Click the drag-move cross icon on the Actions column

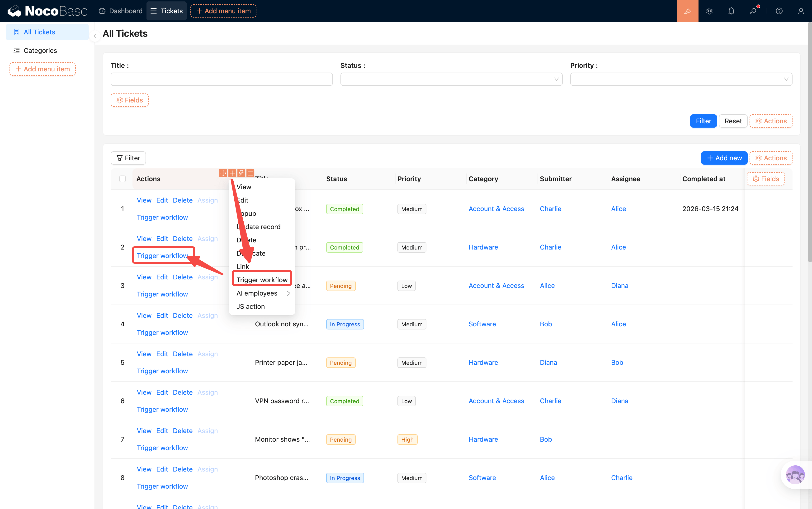point(223,173)
